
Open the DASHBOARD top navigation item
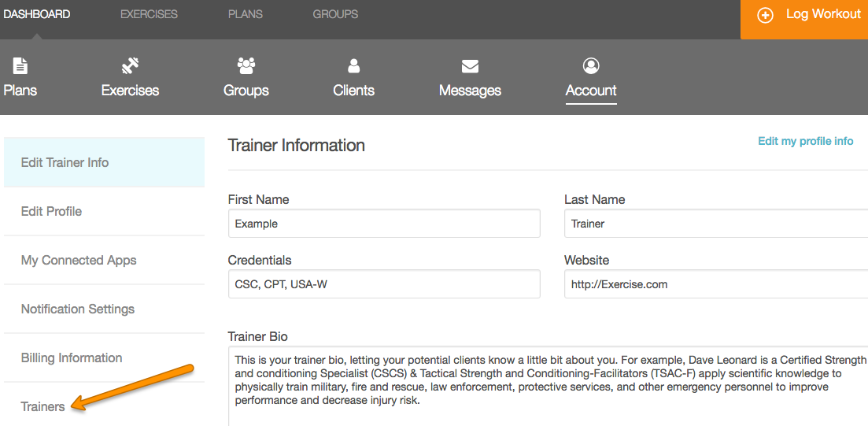pyautogui.click(x=36, y=14)
